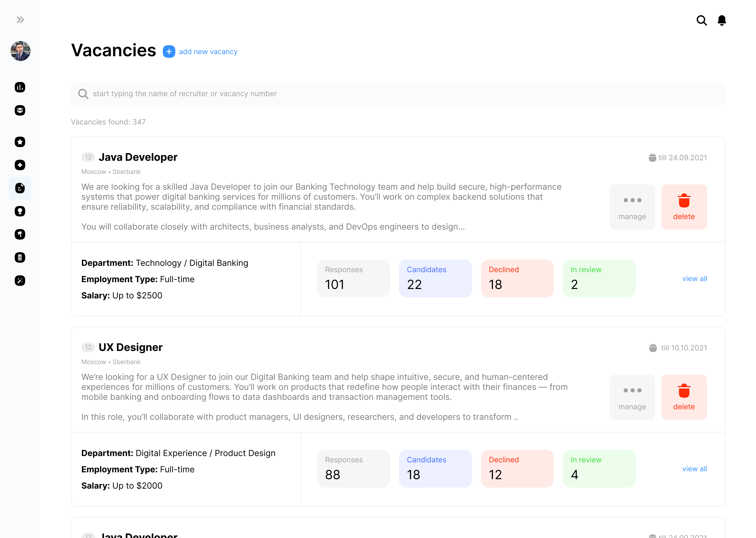Click the top-right search magnifier icon
Image resolution: width=756 pixels, height=538 pixels.
pos(701,20)
